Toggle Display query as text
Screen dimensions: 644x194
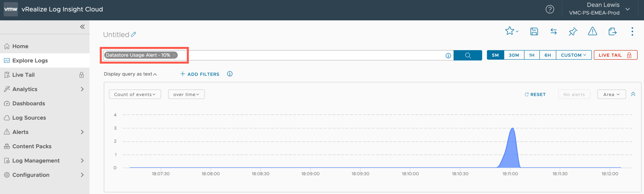[130, 74]
